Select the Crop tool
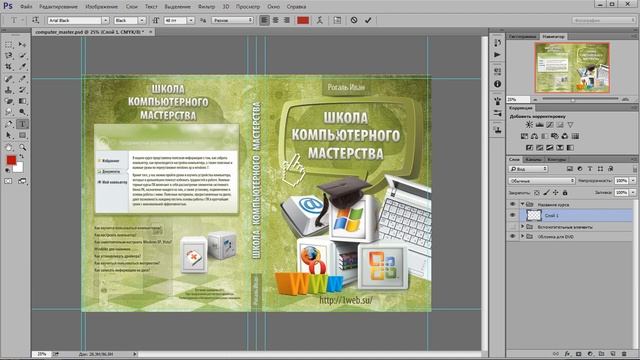This screenshot has width=640, height=360. click(x=9, y=67)
